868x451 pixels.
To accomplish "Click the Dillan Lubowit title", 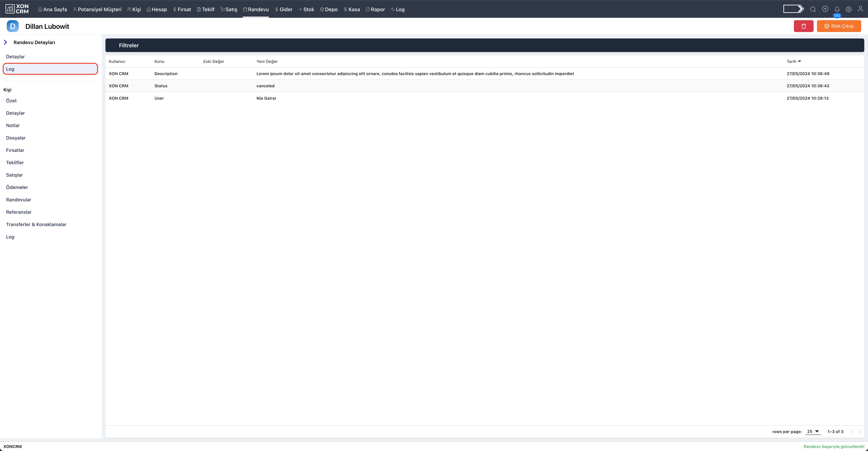I will [47, 26].
